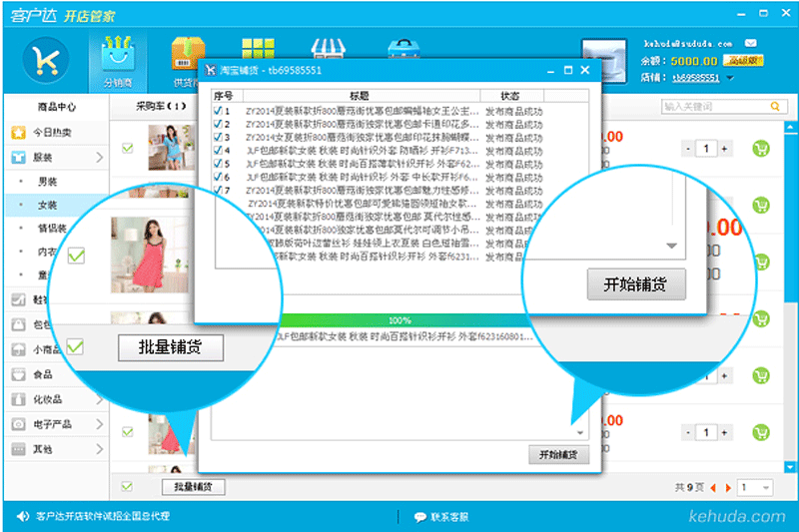Image resolution: width=799 pixels, height=532 pixels.
Task: Click main list scrollbar down arrow
Action: click(x=790, y=466)
